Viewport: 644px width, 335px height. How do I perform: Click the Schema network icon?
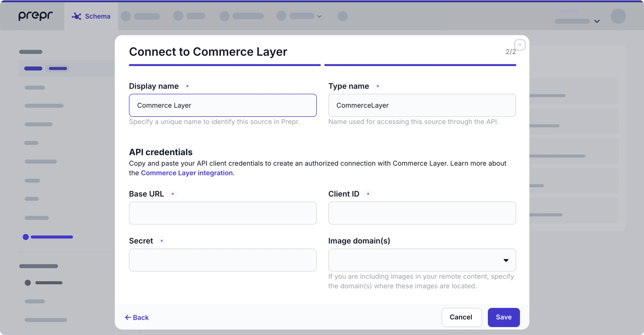[x=76, y=16]
